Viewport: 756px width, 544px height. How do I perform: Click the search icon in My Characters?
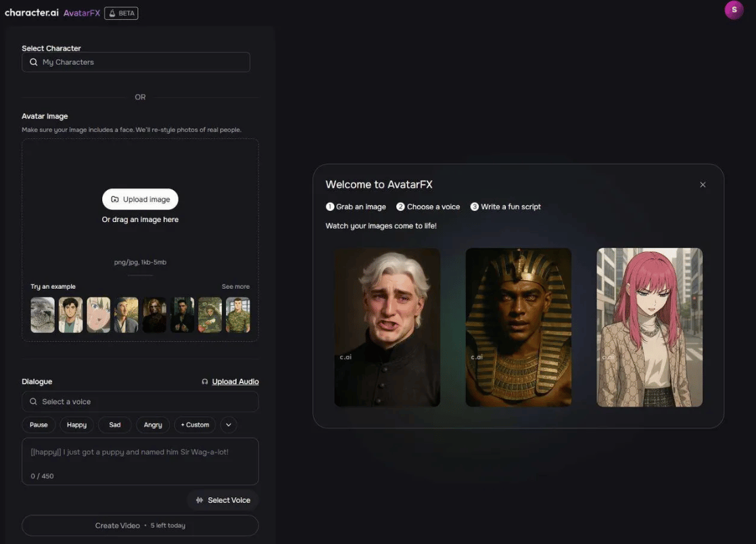pos(33,62)
